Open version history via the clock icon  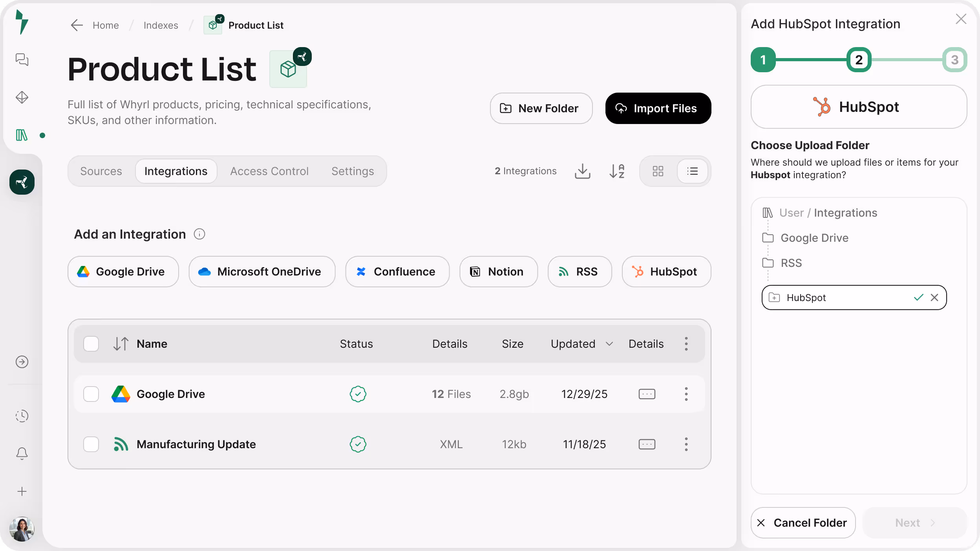tap(22, 416)
